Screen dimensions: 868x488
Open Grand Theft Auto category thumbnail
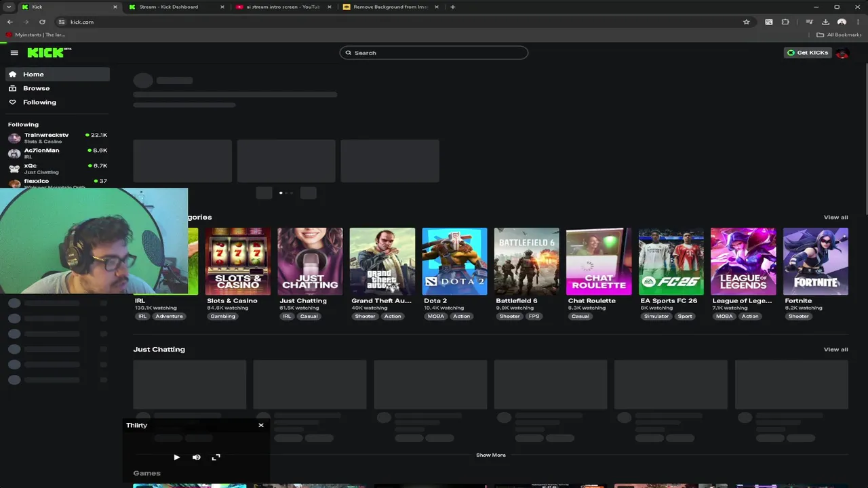pyautogui.click(x=382, y=261)
